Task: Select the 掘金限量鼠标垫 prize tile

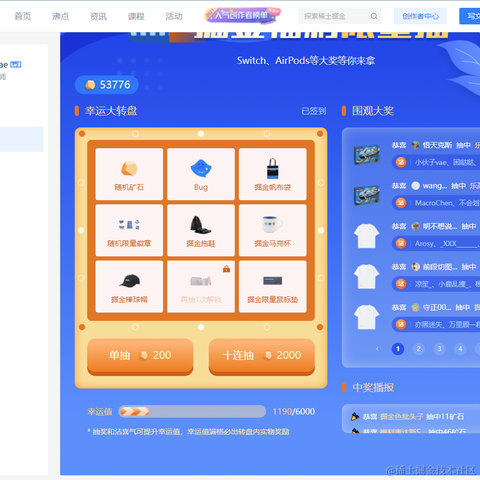Action: 273,287
